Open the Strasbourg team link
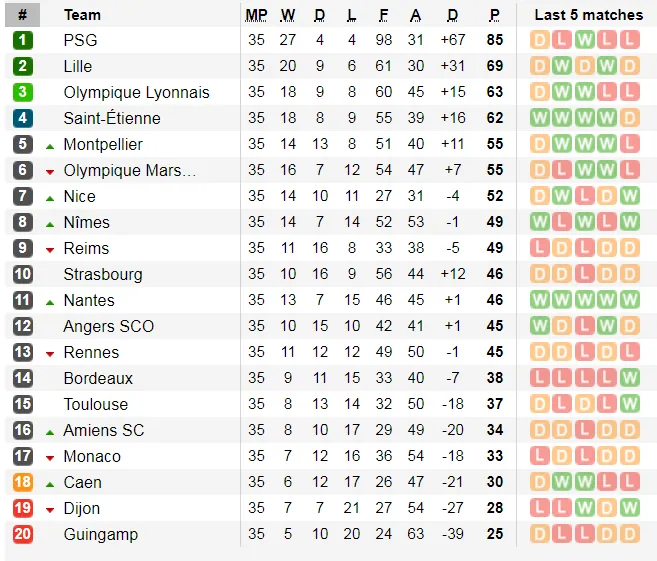The width and height of the screenshot is (657, 561). click(x=102, y=274)
